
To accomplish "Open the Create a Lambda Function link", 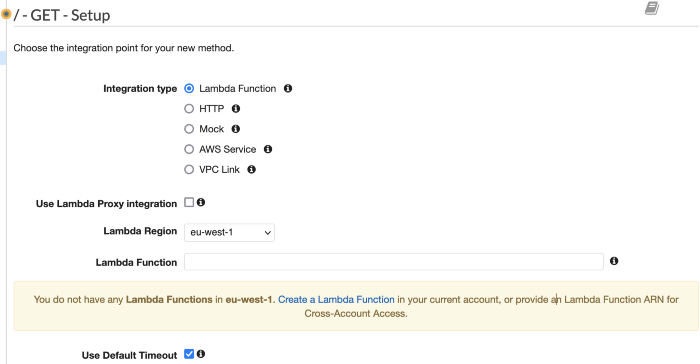I will click(x=336, y=299).
